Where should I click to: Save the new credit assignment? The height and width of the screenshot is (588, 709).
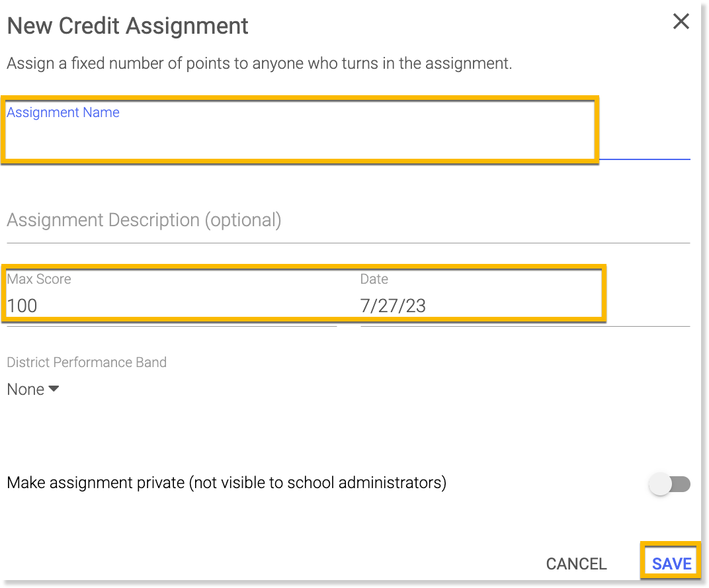click(x=671, y=564)
